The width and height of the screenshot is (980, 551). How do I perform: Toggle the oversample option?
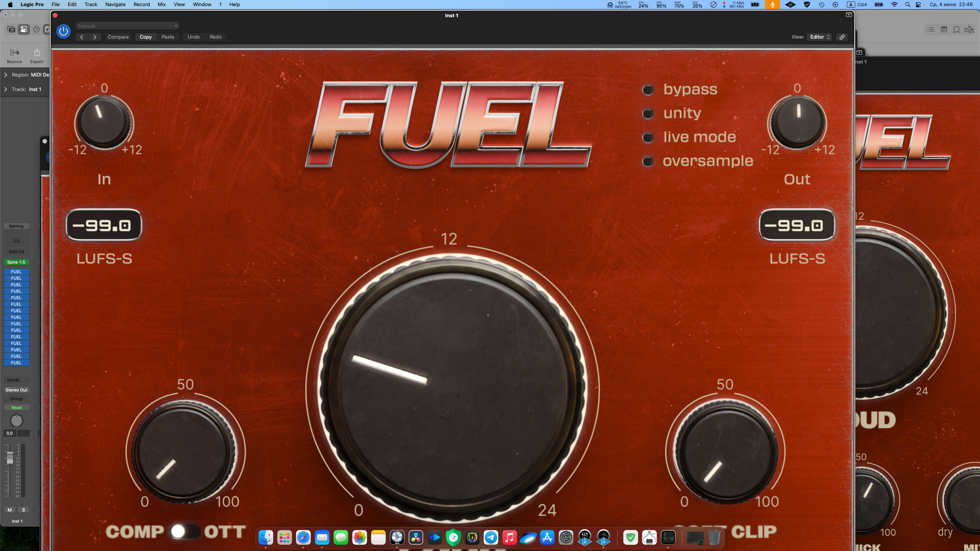coord(648,161)
